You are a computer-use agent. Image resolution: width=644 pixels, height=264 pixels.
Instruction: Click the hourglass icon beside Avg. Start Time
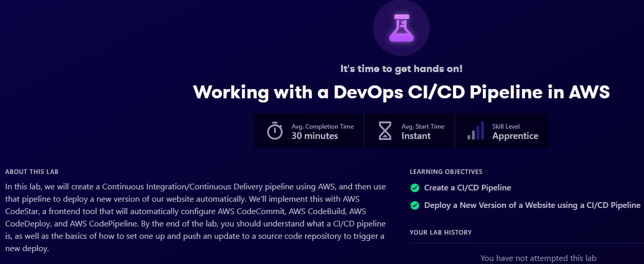tap(385, 131)
